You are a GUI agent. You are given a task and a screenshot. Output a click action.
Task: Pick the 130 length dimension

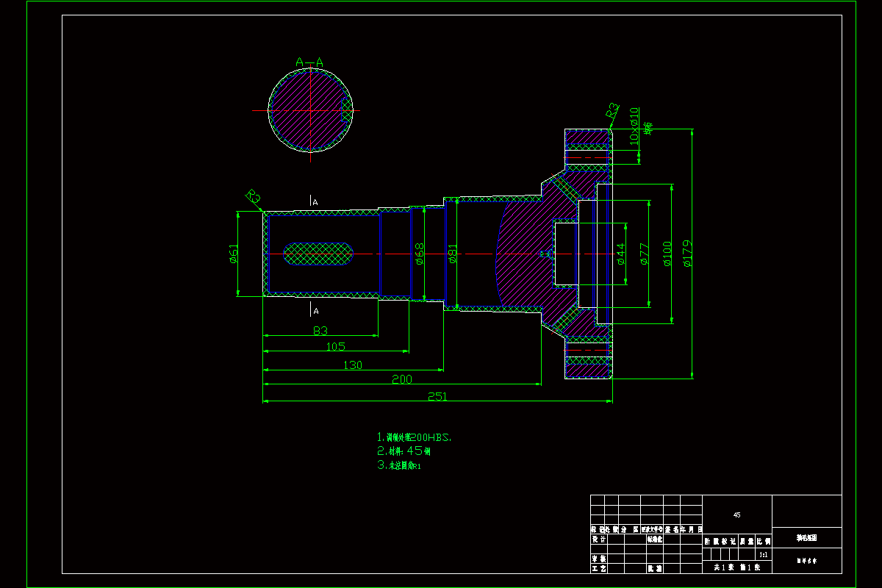(x=353, y=365)
